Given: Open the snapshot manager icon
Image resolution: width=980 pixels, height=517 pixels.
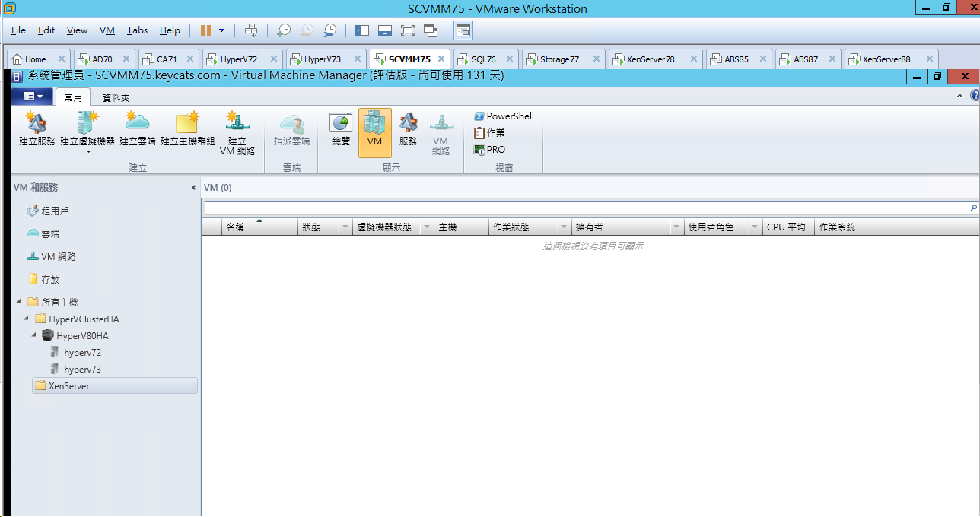Looking at the screenshot, I should 329,30.
